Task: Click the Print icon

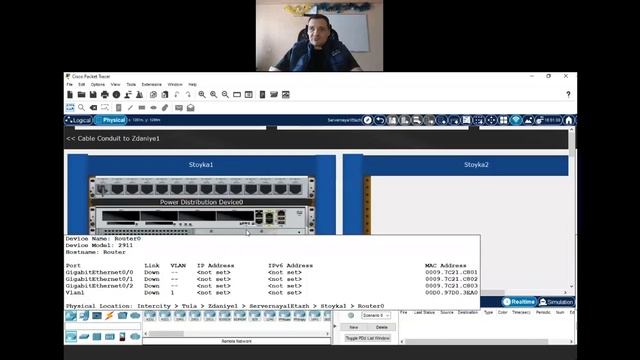Action: 105,95
